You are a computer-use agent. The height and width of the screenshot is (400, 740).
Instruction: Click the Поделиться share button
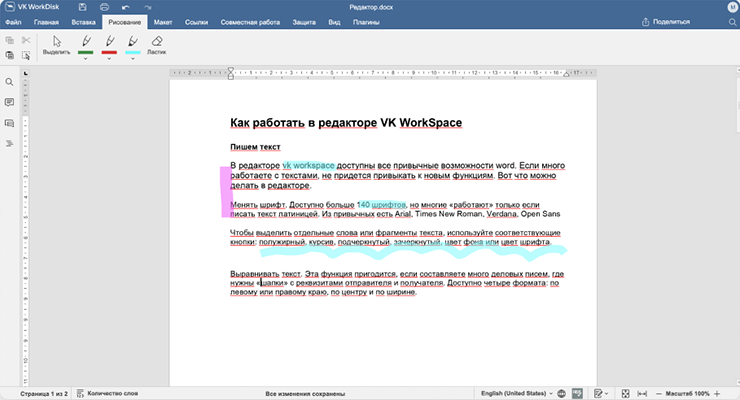(666, 22)
